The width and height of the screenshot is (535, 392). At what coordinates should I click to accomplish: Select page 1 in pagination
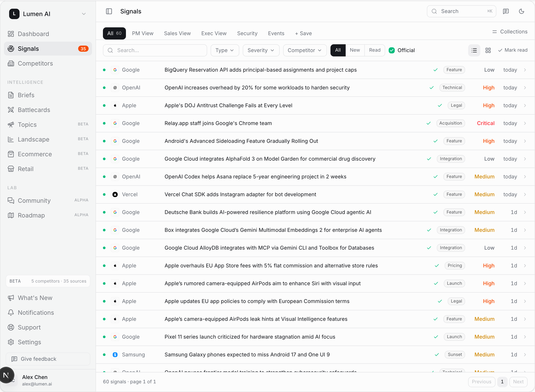(502, 382)
